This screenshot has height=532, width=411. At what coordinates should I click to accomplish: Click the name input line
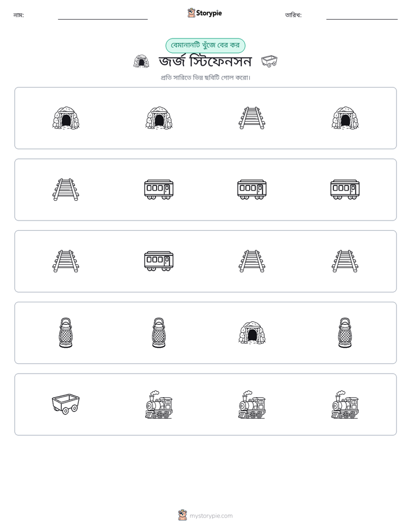[102, 19]
